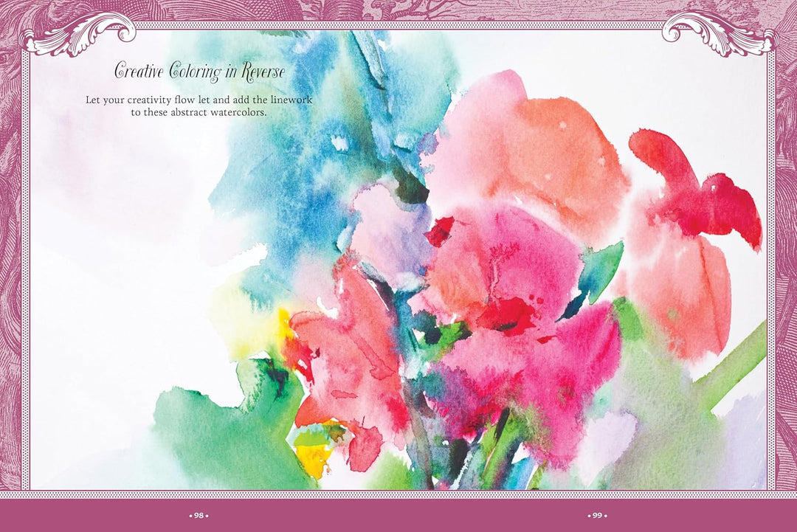Screen dimensions: 797x532
Task: Select page number 99
Action: [597, 515]
